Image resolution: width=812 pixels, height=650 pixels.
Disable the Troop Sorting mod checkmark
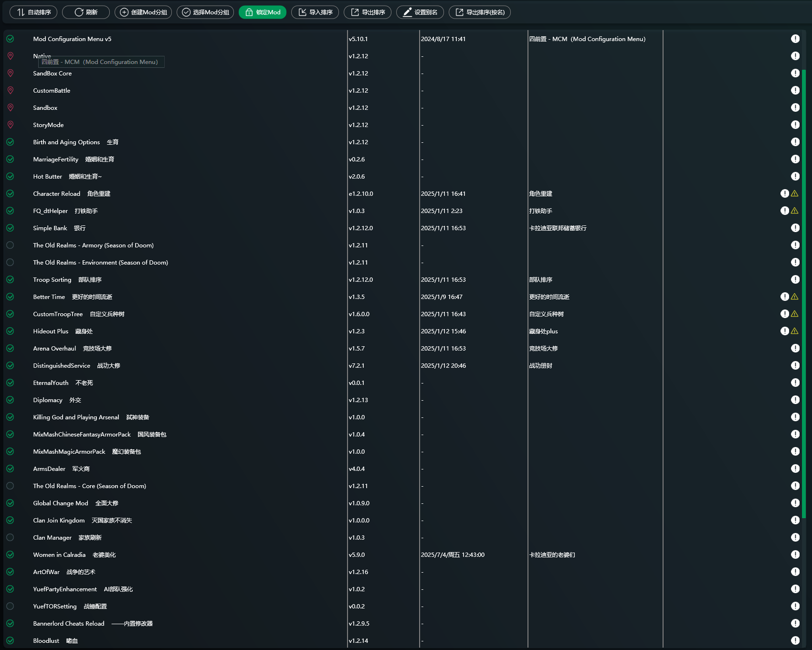[10, 280]
